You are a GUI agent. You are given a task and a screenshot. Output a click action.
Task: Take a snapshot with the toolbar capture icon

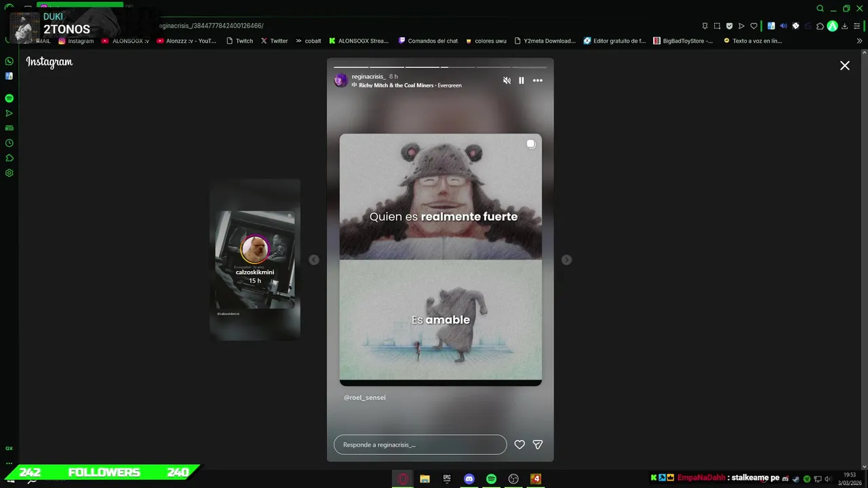(x=717, y=26)
